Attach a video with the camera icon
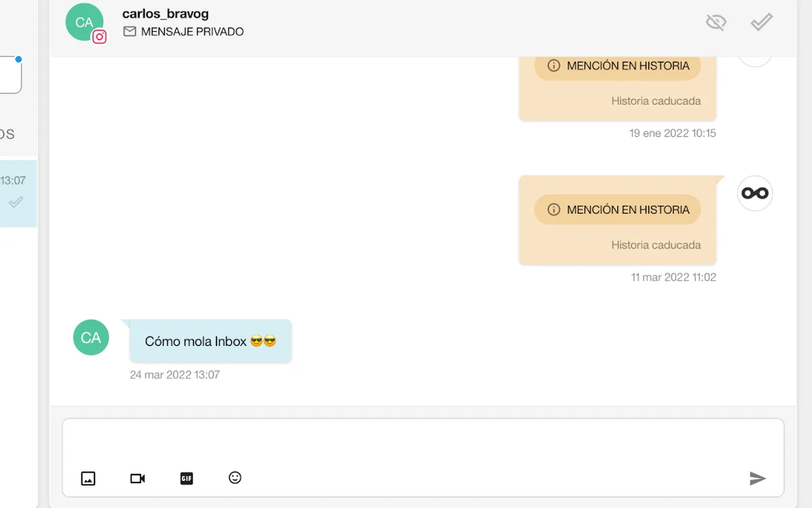The width and height of the screenshot is (812, 508). tap(137, 478)
